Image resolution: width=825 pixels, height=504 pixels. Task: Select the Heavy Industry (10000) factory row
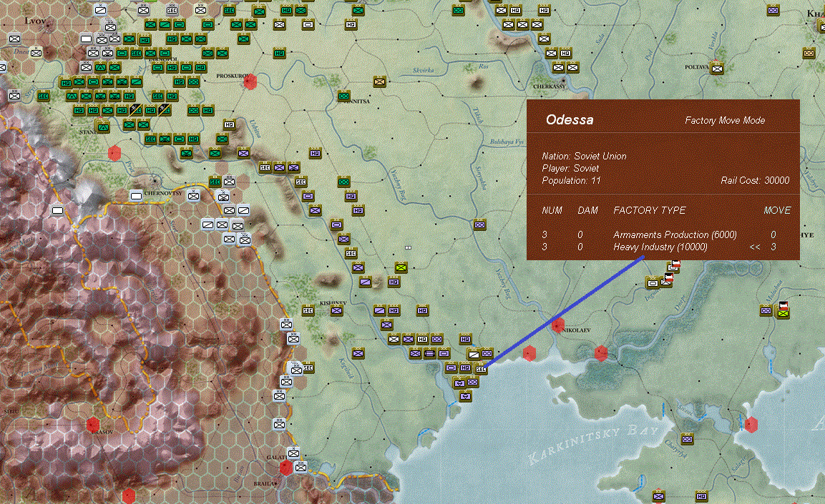click(666, 247)
